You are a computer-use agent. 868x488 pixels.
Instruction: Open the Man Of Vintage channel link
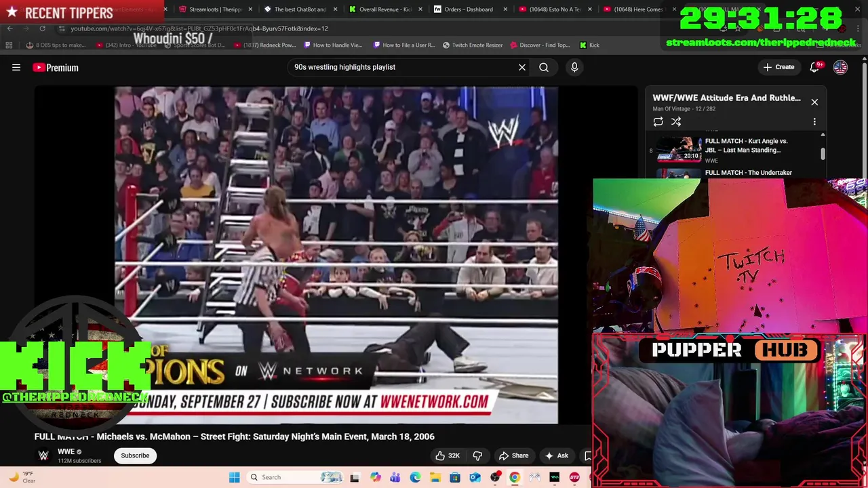[x=673, y=108]
